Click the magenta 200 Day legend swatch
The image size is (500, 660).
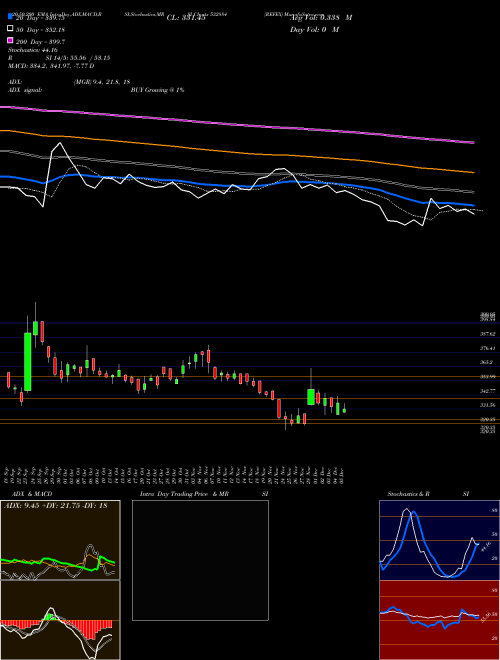coord(10,41)
